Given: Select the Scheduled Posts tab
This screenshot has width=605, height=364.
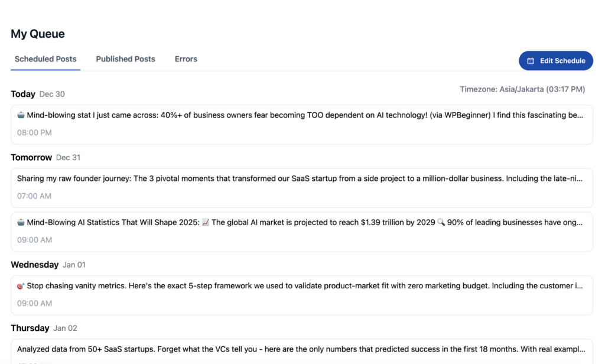Looking at the screenshot, I should tap(45, 59).
